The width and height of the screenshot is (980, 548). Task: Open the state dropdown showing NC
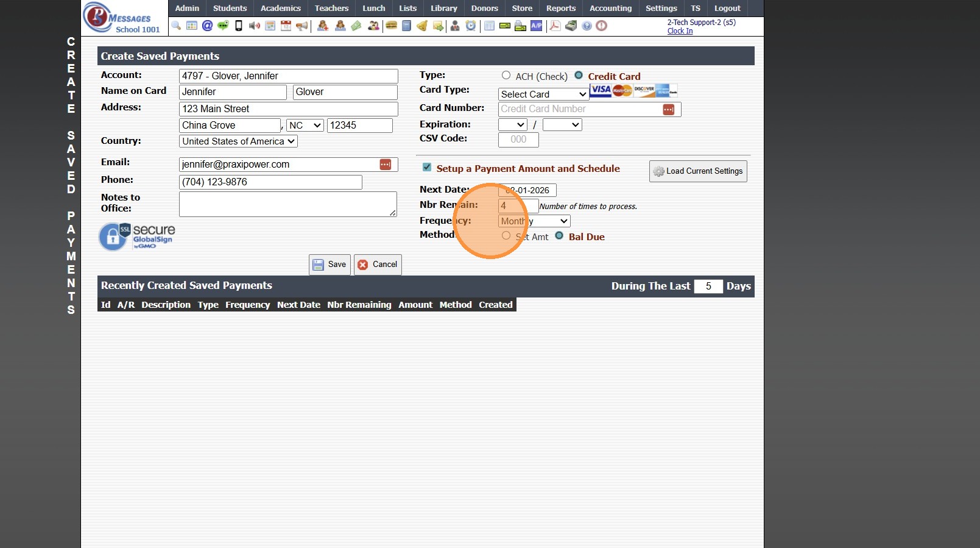click(x=305, y=126)
